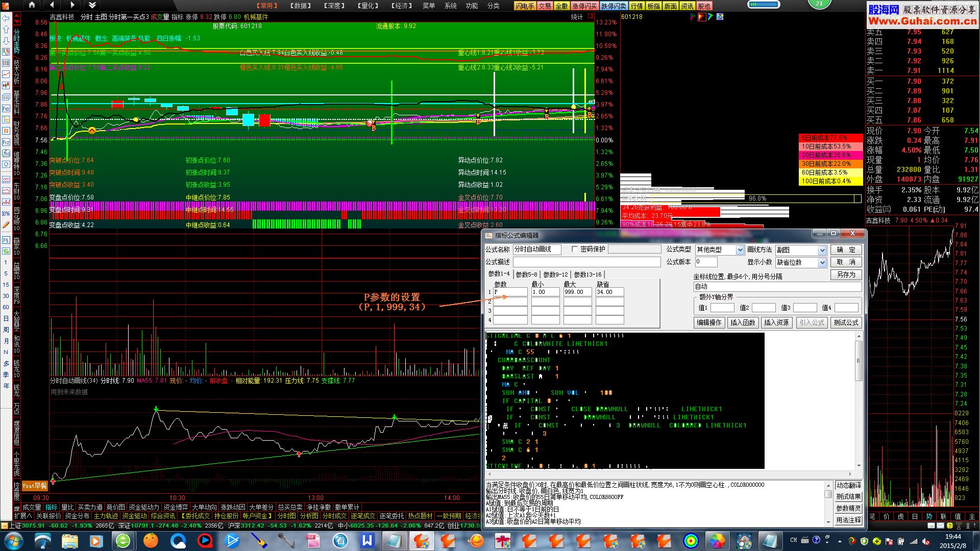Click the 资讯 toolbar button
The image size is (980, 551).
687,6
